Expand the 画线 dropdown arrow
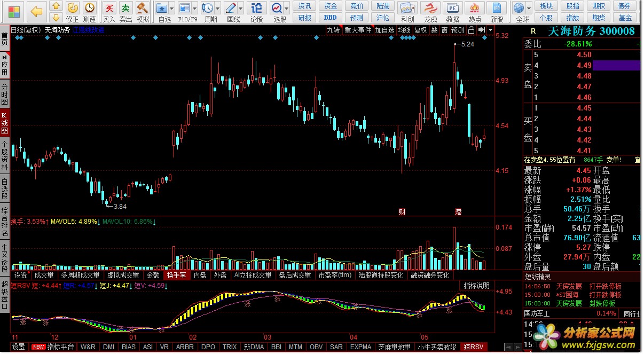 240,9
